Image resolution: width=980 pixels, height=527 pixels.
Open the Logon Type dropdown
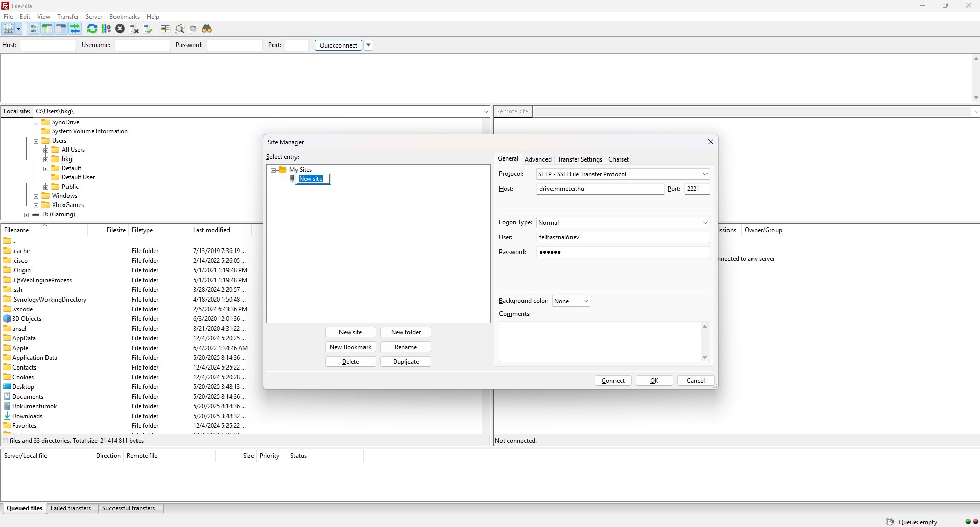tap(705, 223)
